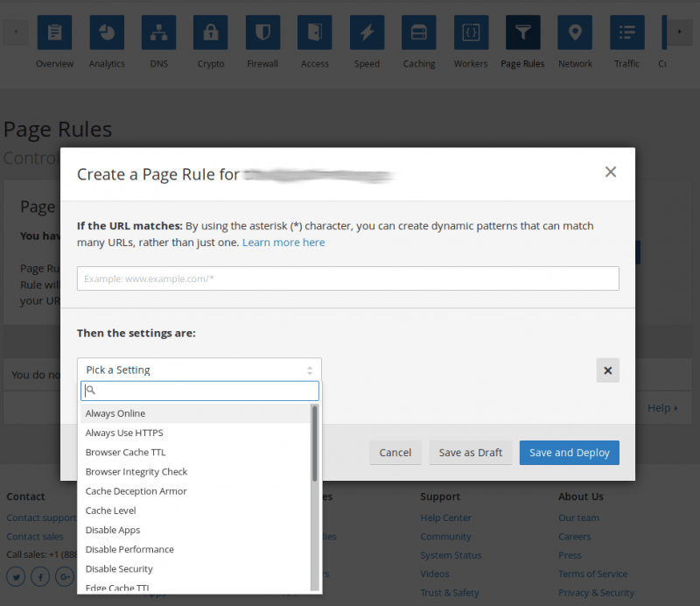Open the DNS network icon
Screen dimensions: 700x606
pyautogui.click(x=158, y=32)
